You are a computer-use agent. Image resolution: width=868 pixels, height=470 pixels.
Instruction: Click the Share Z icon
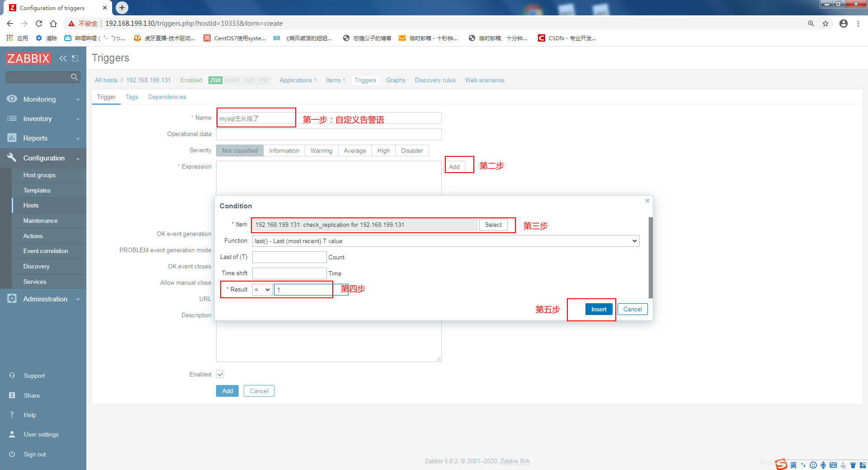pos(12,395)
